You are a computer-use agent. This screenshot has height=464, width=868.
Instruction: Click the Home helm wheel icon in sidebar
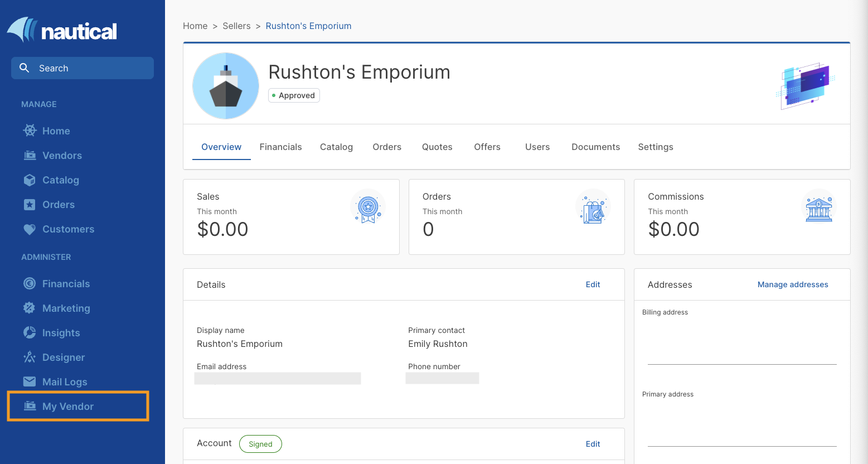point(30,130)
